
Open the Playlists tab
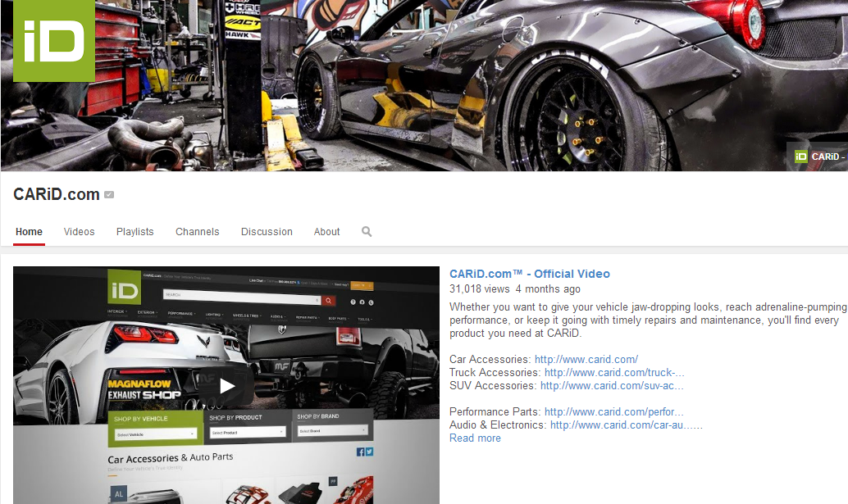click(x=135, y=232)
